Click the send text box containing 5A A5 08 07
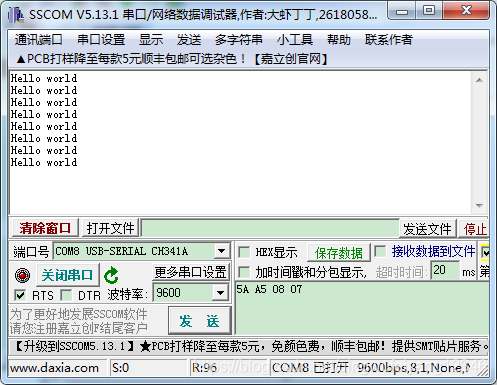The image size is (497, 385). pyautogui.click(x=362, y=308)
